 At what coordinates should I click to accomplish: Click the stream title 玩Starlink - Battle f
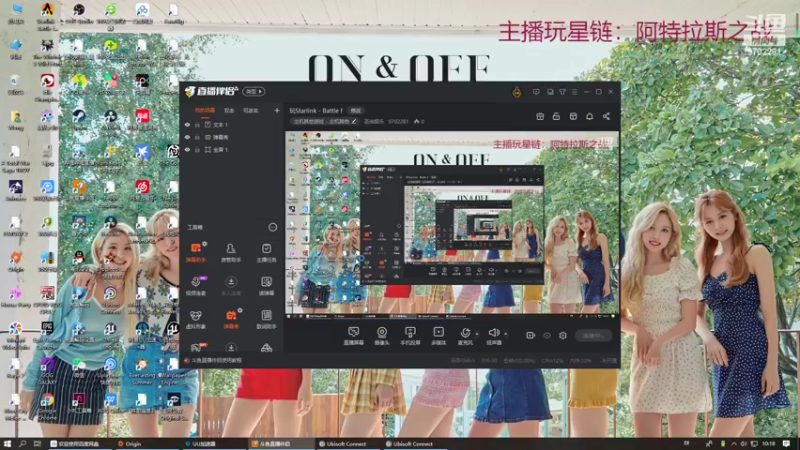[x=316, y=110]
